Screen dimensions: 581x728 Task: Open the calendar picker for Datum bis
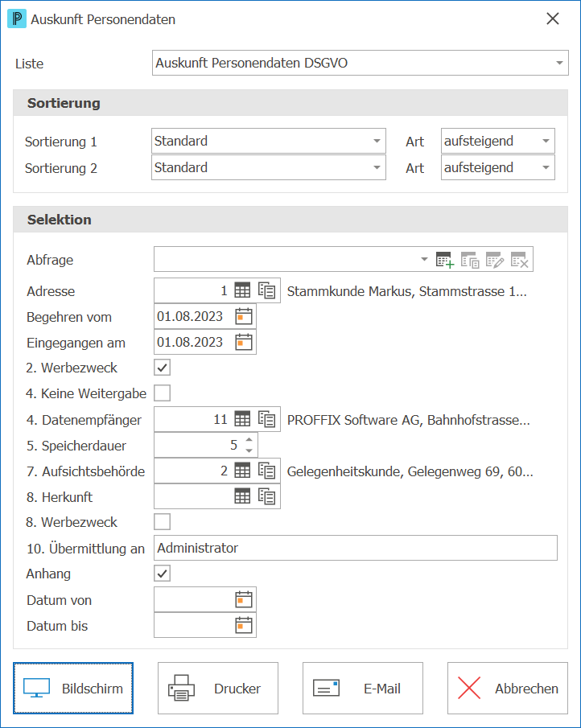click(243, 625)
